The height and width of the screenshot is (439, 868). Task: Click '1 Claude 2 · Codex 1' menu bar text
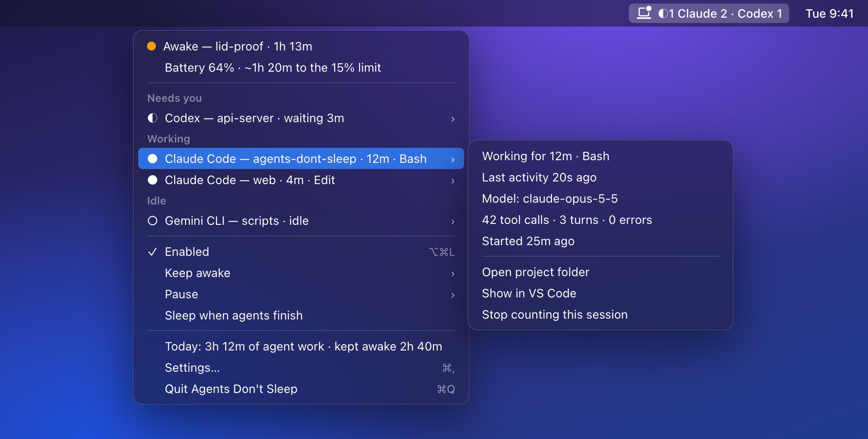[x=725, y=14]
